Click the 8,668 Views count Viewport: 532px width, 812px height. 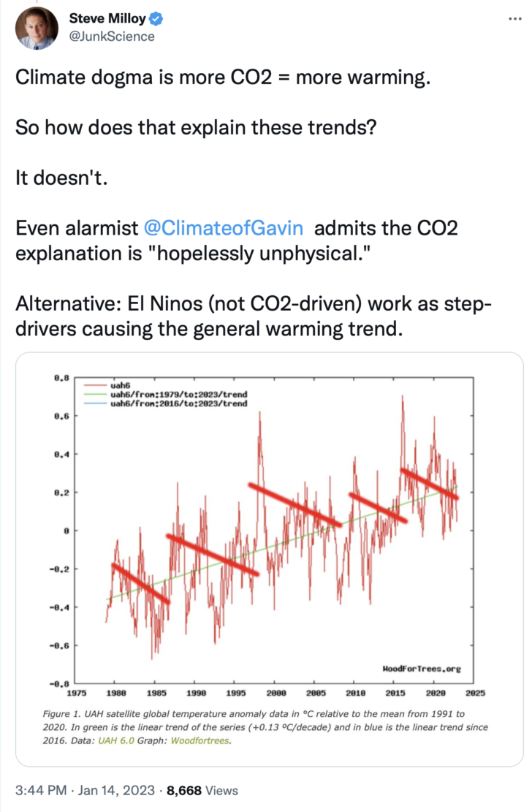pos(202,790)
